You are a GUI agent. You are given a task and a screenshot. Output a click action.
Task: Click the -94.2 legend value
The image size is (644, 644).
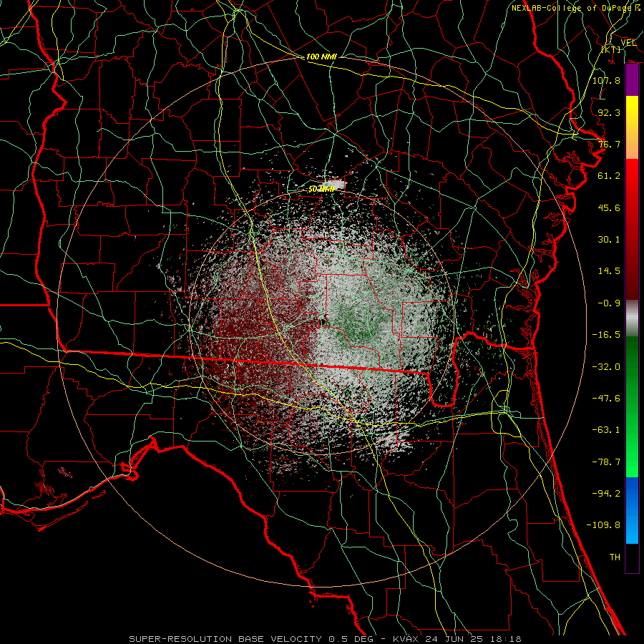(606, 494)
